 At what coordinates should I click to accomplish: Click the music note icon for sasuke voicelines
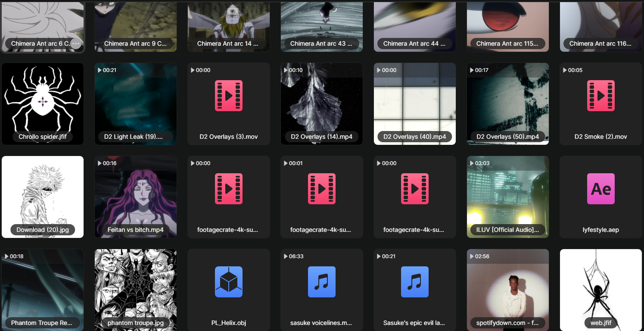pyautogui.click(x=322, y=282)
